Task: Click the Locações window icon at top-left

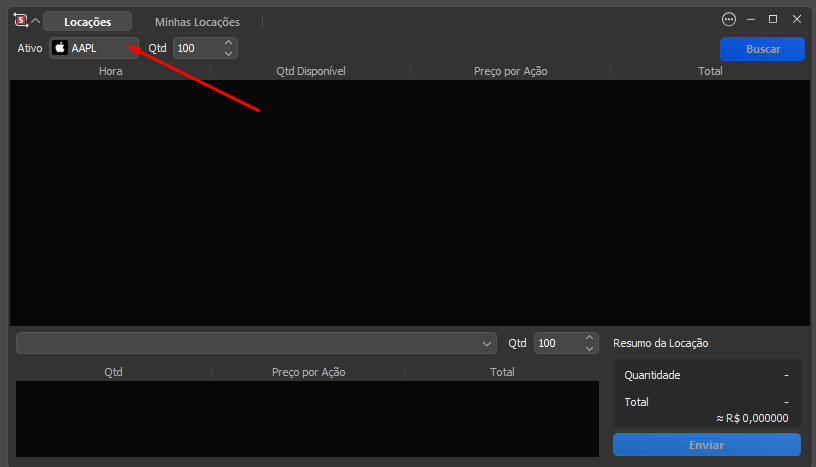Action: (21, 20)
